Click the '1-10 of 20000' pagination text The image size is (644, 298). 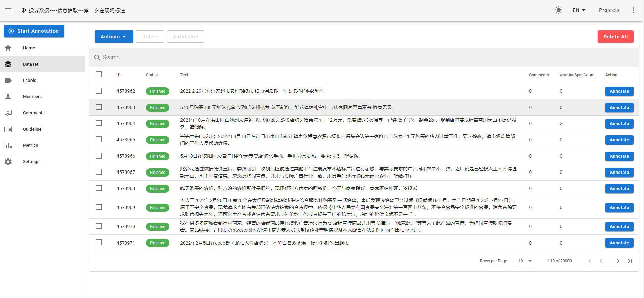pos(559,261)
